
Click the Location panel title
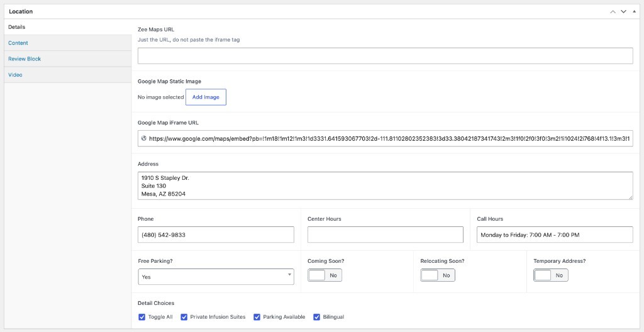click(21, 11)
